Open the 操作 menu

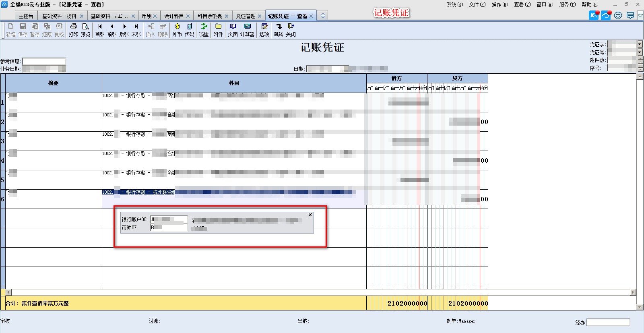point(500,4)
